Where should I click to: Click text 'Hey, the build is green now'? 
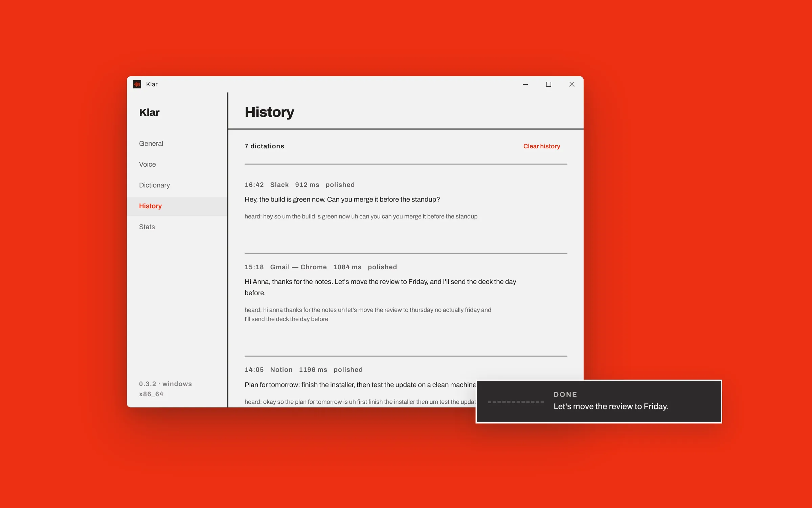tap(342, 199)
